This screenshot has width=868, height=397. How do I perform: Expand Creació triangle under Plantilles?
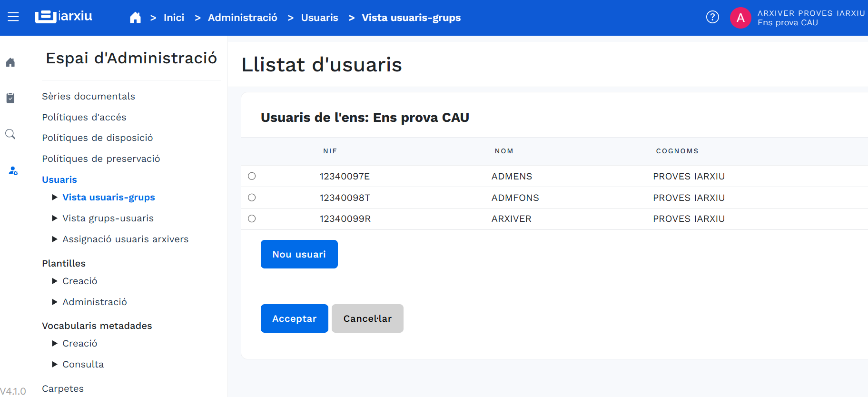point(55,281)
